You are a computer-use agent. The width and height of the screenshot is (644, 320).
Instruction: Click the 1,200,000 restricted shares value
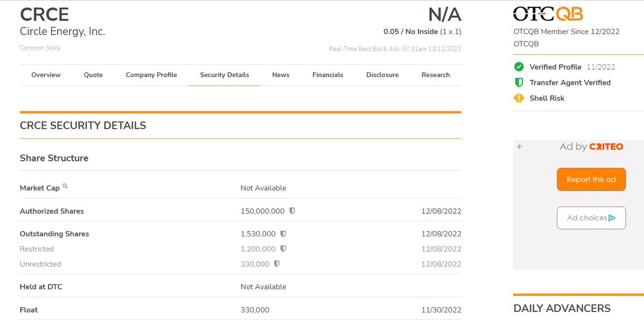click(258, 249)
